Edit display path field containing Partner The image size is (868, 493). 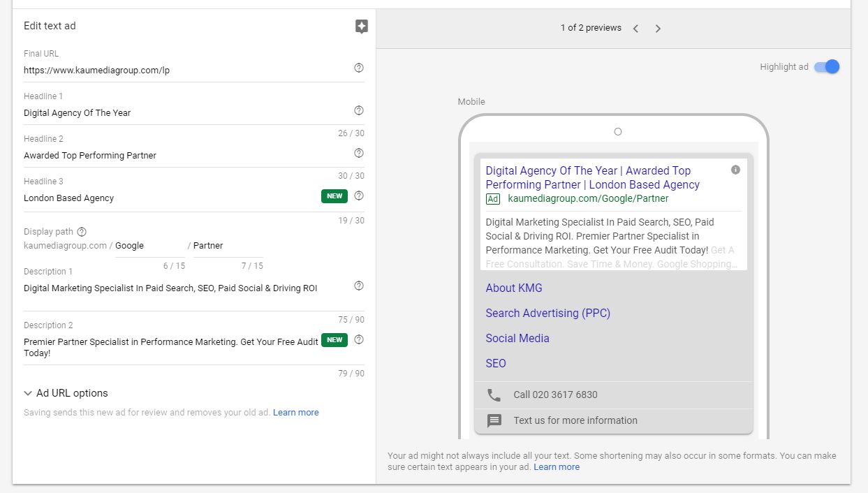point(228,246)
